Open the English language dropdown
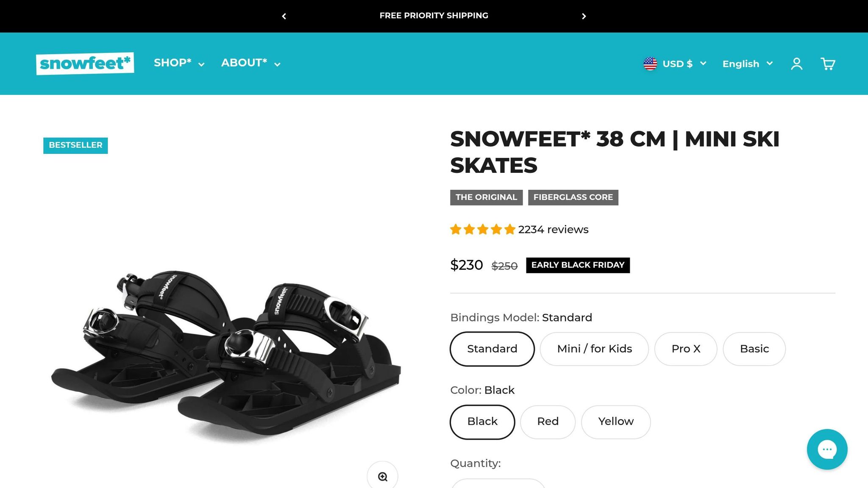 [748, 64]
